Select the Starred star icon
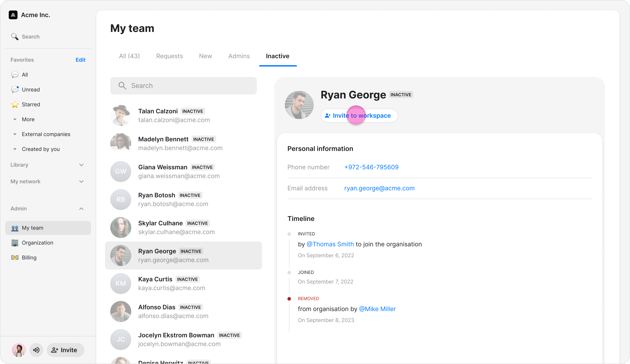Screen dimensions: 630x364 point(15,105)
